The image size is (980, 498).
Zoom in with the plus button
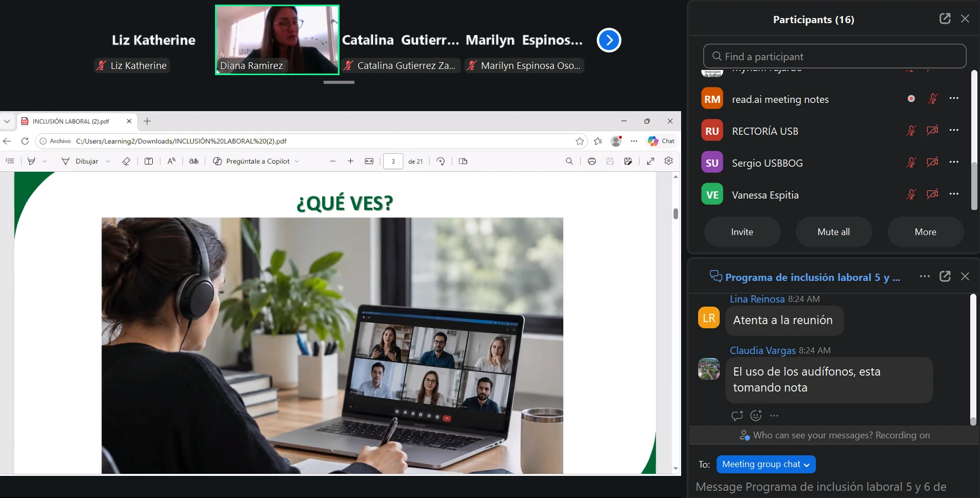[350, 162]
